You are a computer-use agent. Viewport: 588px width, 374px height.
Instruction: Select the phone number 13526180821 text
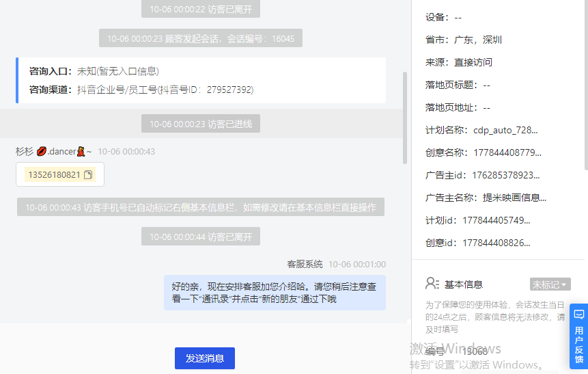click(55, 174)
